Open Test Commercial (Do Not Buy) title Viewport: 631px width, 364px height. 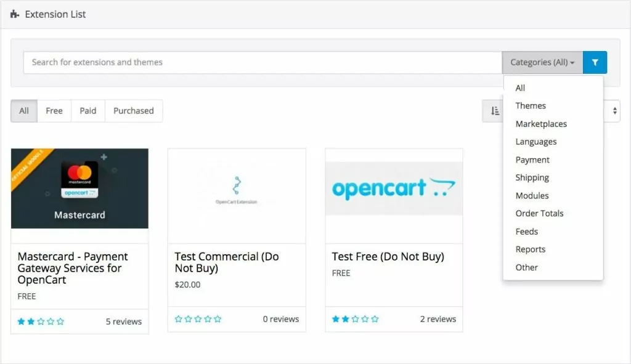coord(227,262)
